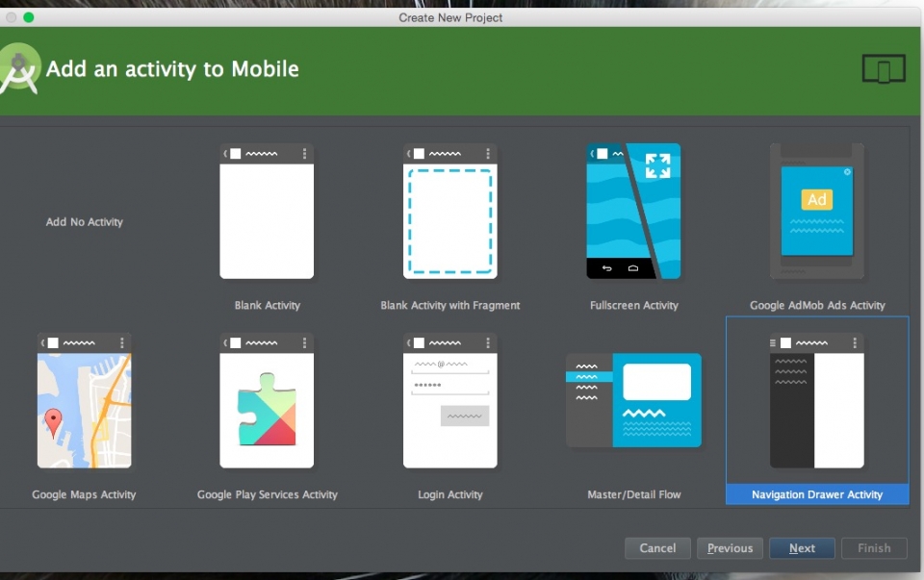Image resolution: width=924 pixels, height=580 pixels.
Task: Click the Fullscreen Activity text label
Action: pyautogui.click(x=633, y=306)
